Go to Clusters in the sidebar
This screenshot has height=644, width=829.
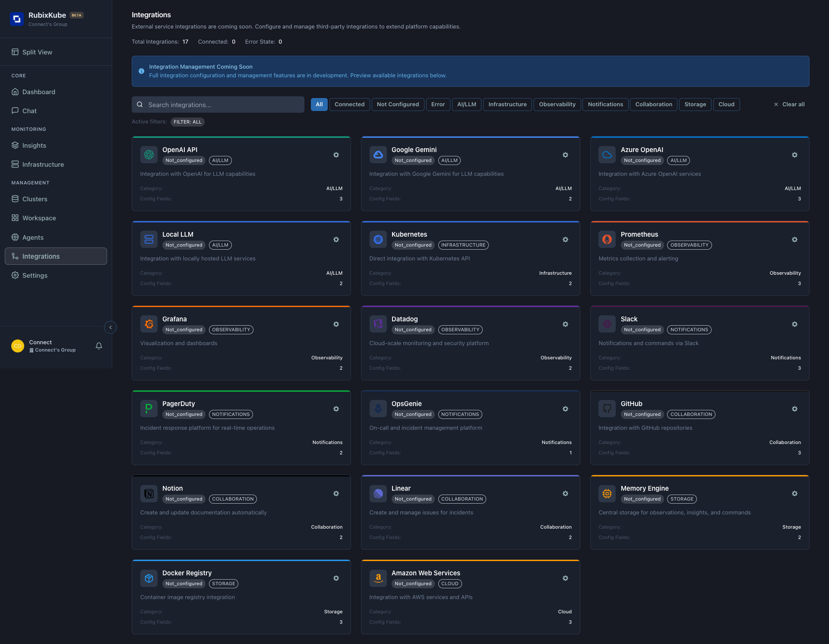(35, 199)
